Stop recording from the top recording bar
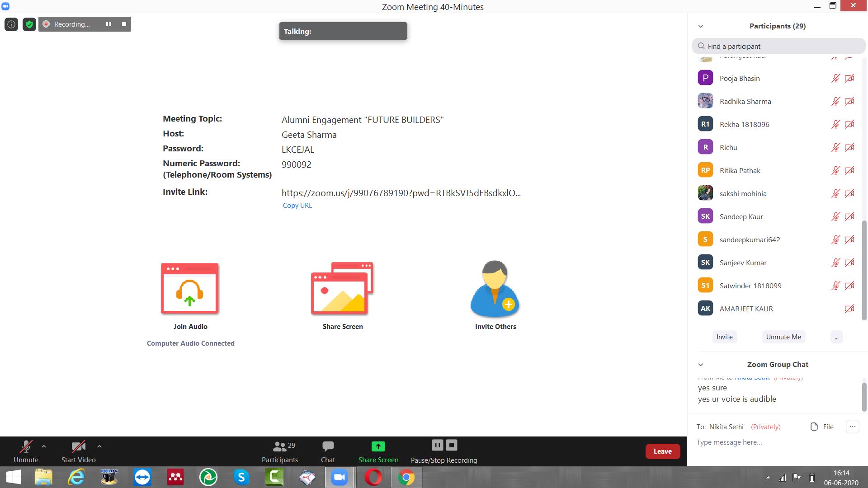 click(x=124, y=24)
